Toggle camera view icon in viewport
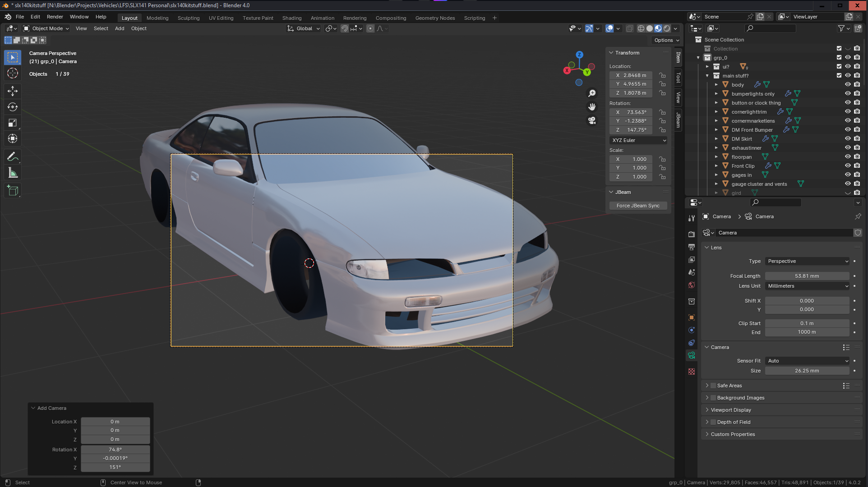This screenshot has width=868, height=487. coord(592,120)
